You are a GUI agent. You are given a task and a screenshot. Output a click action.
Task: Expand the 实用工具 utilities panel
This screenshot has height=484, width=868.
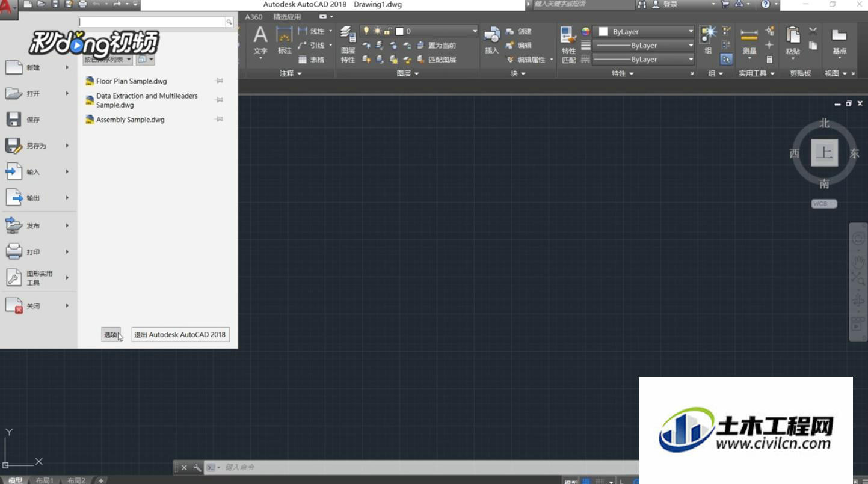[x=757, y=73]
